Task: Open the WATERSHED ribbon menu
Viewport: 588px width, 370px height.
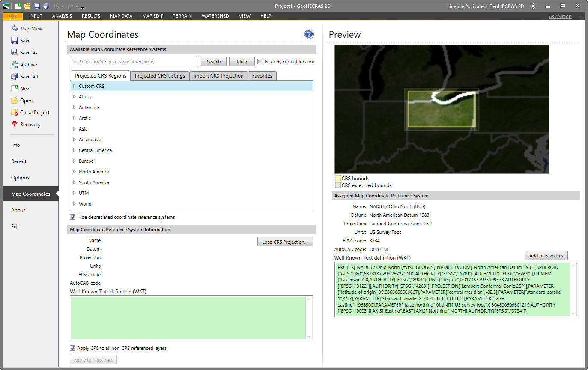Action: [x=215, y=16]
